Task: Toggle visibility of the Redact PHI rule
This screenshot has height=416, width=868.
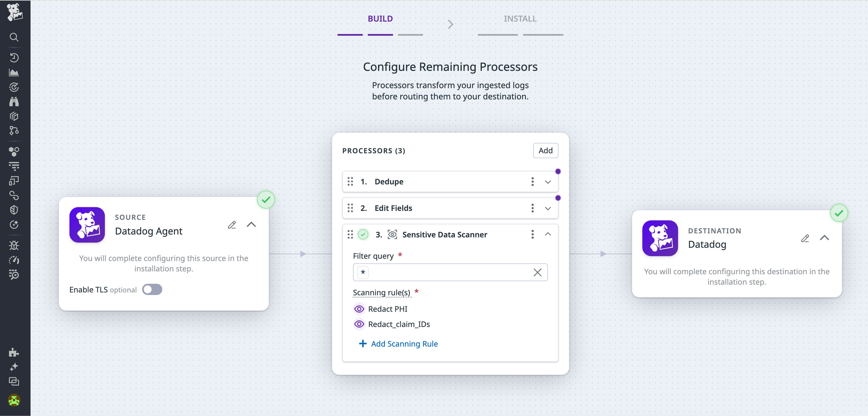Action: coord(359,309)
